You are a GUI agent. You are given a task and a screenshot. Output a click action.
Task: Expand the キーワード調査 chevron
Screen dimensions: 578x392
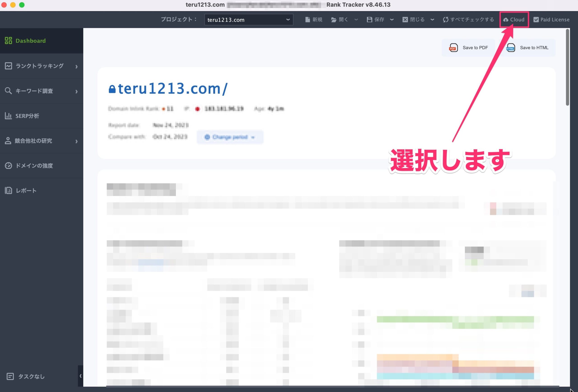click(77, 92)
